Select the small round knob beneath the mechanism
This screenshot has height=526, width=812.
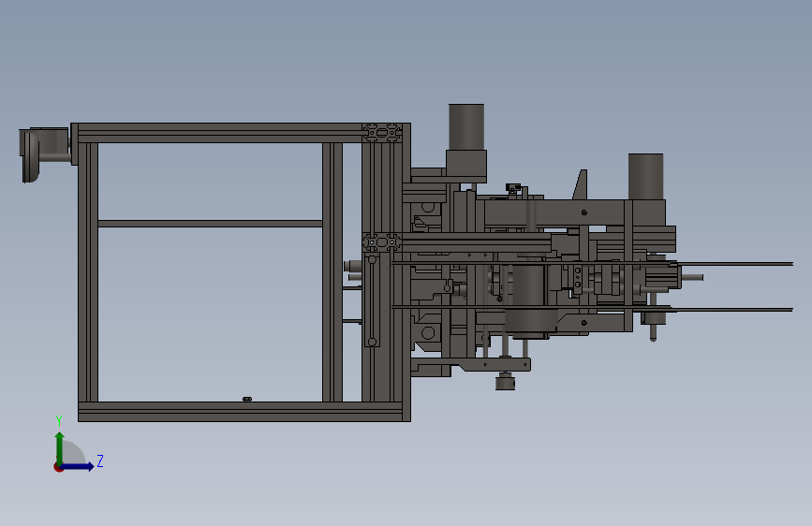505,383
